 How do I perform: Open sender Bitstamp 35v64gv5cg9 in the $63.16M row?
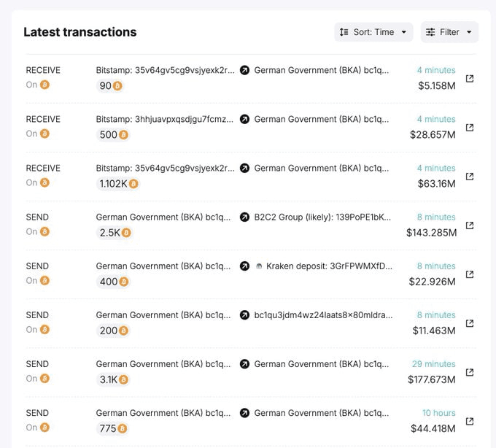click(165, 169)
